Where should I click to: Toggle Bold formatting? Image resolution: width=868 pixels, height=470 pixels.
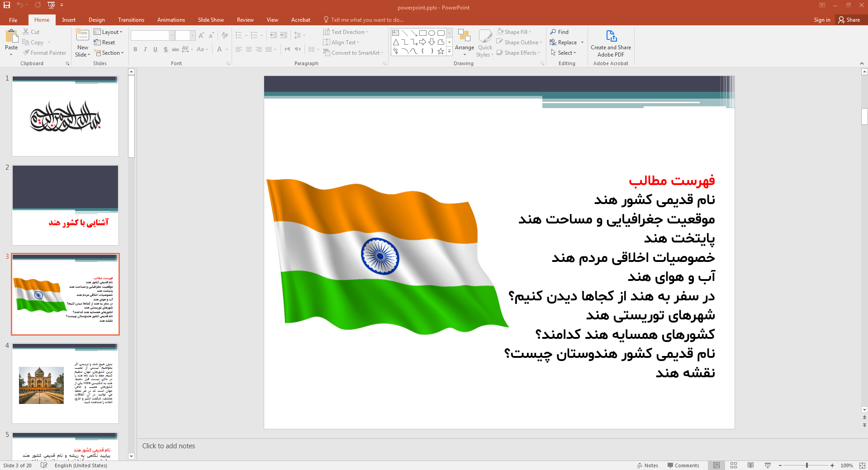[135, 49]
